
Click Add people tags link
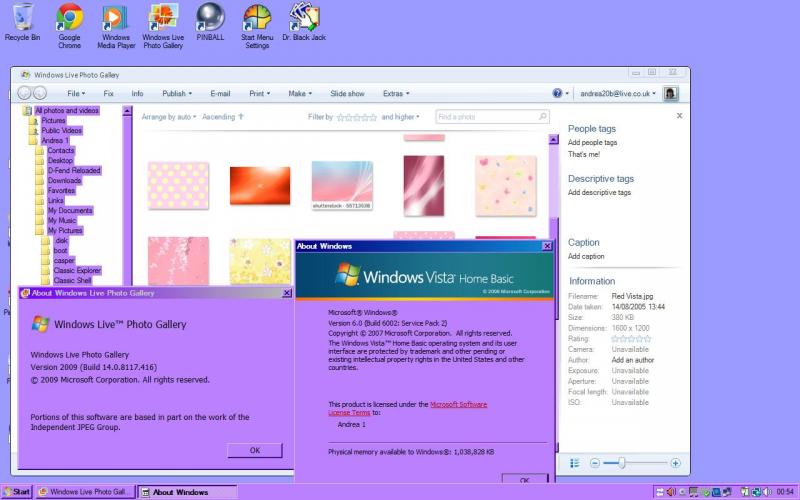(x=592, y=142)
